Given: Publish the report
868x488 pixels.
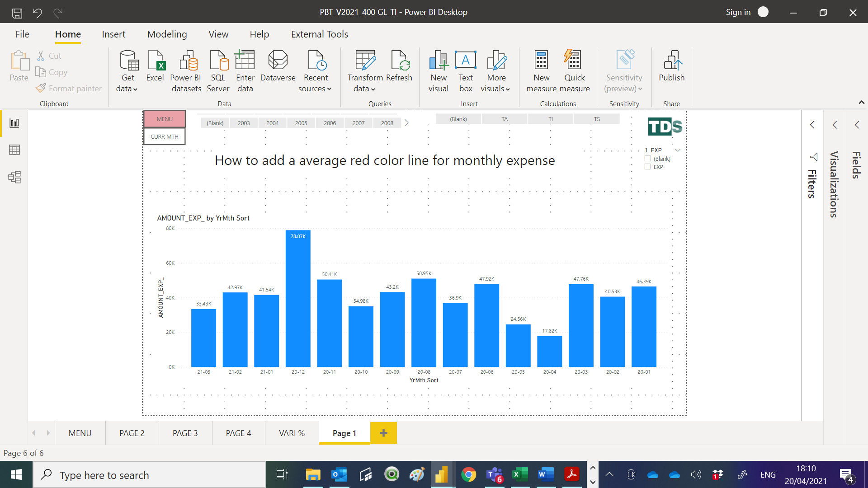Looking at the screenshot, I should pos(672,66).
